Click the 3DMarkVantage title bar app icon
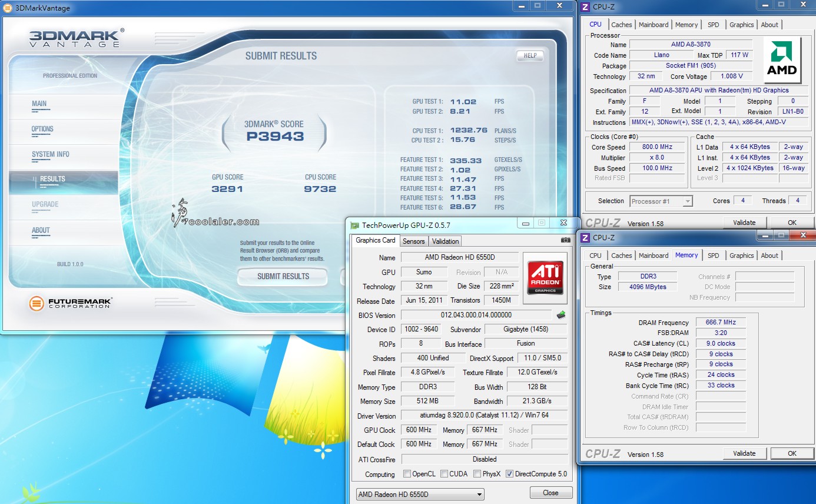Viewport: 816px width, 504px height. coord(8,7)
